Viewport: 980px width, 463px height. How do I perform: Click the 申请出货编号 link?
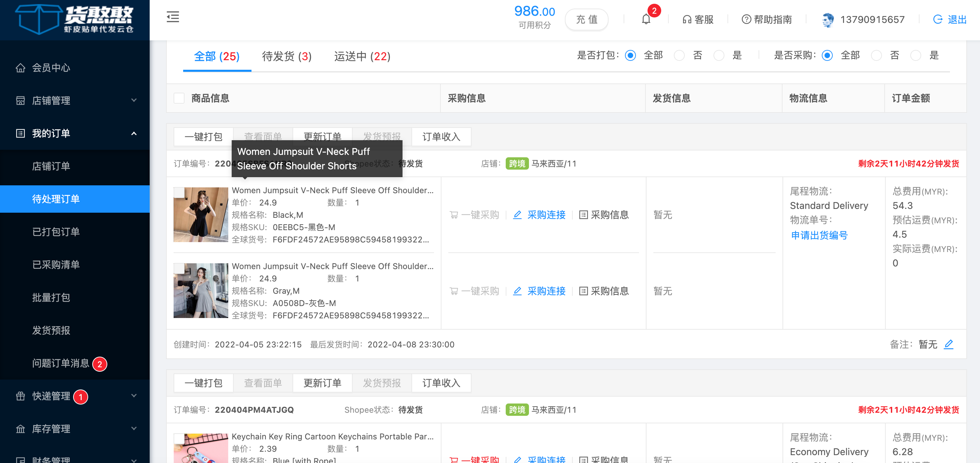coord(819,235)
